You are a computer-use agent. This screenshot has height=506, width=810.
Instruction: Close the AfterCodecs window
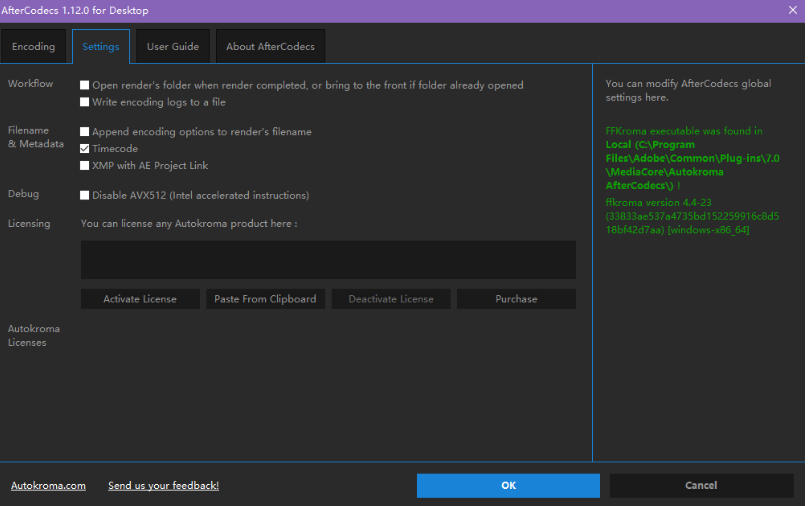(791, 11)
